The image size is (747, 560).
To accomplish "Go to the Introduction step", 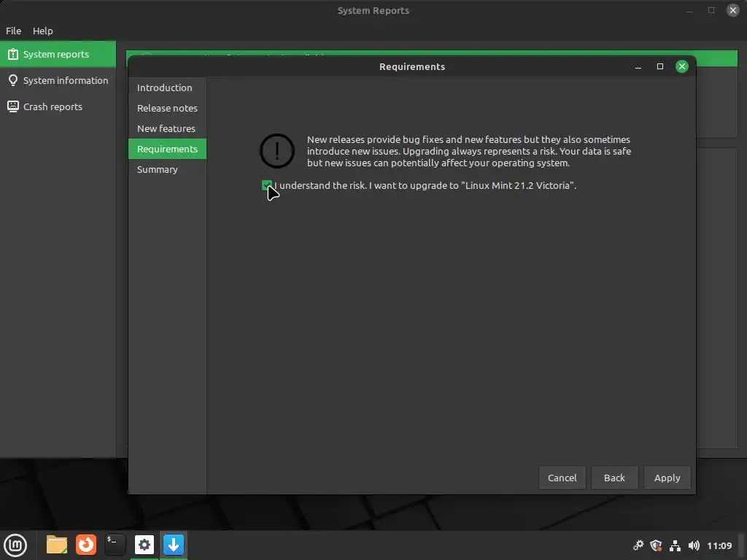I will coord(167,87).
